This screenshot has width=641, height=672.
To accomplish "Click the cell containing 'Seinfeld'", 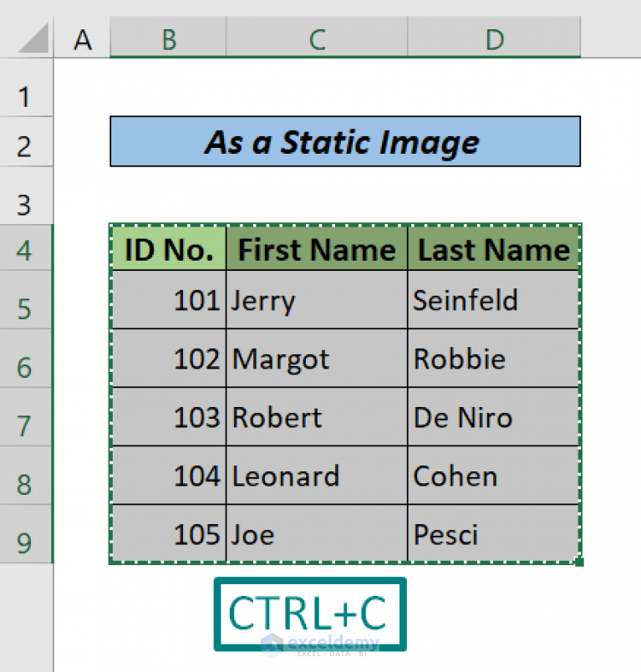I will 493,300.
